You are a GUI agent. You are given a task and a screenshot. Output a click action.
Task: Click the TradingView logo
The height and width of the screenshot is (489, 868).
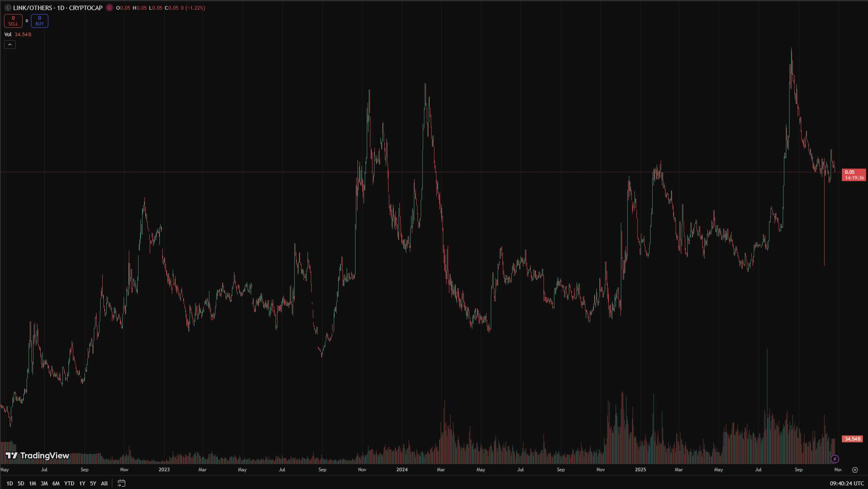click(37, 456)
